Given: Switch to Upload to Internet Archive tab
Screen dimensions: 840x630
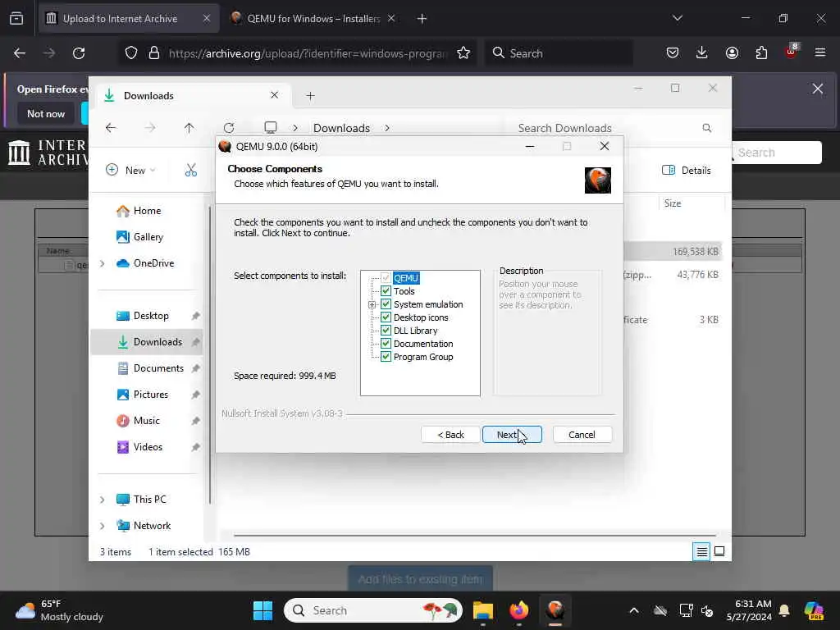Looking at the screenshot, I should click(x=129, y=19).
